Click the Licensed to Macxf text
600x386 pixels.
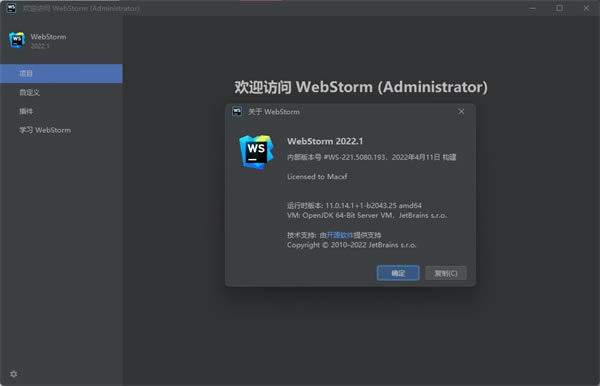317,176
